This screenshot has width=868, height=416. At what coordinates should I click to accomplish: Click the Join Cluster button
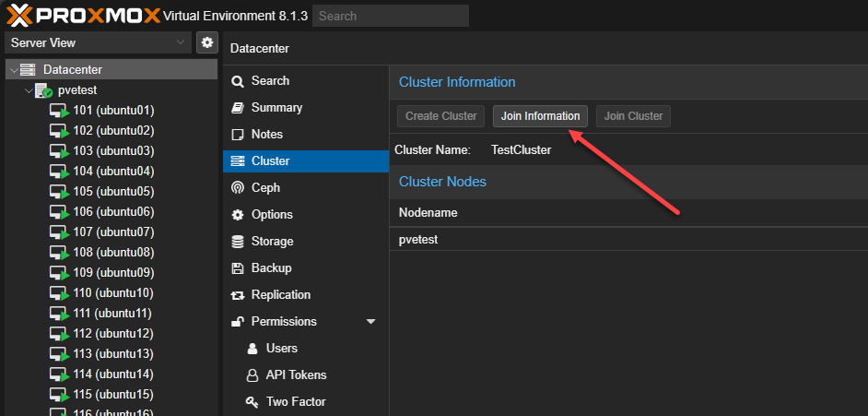coord(633,116)
